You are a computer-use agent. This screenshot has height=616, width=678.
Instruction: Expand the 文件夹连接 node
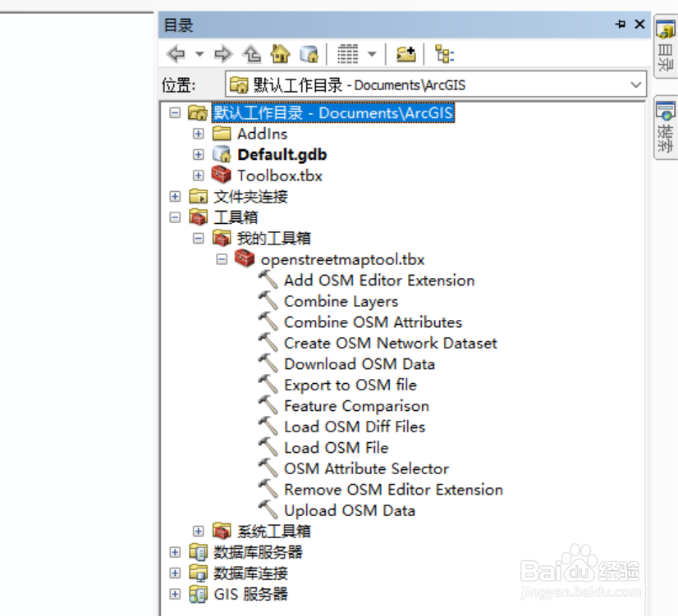[175, 197]
